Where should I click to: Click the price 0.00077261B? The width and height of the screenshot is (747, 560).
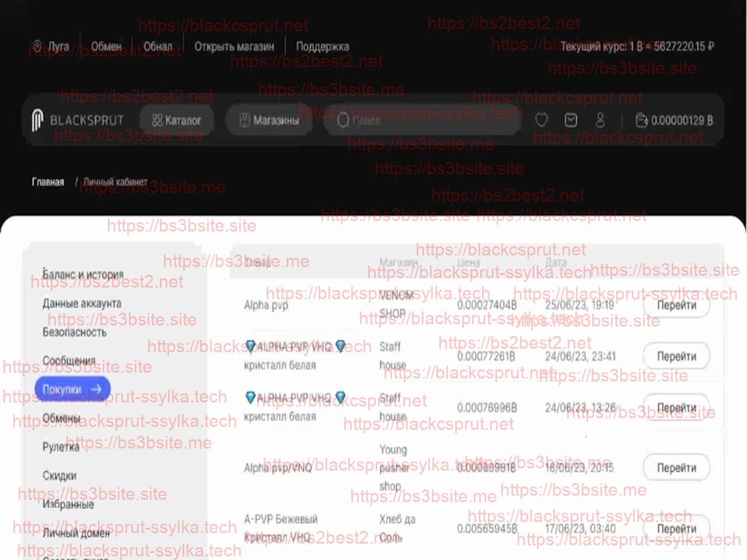click(486, 356)
